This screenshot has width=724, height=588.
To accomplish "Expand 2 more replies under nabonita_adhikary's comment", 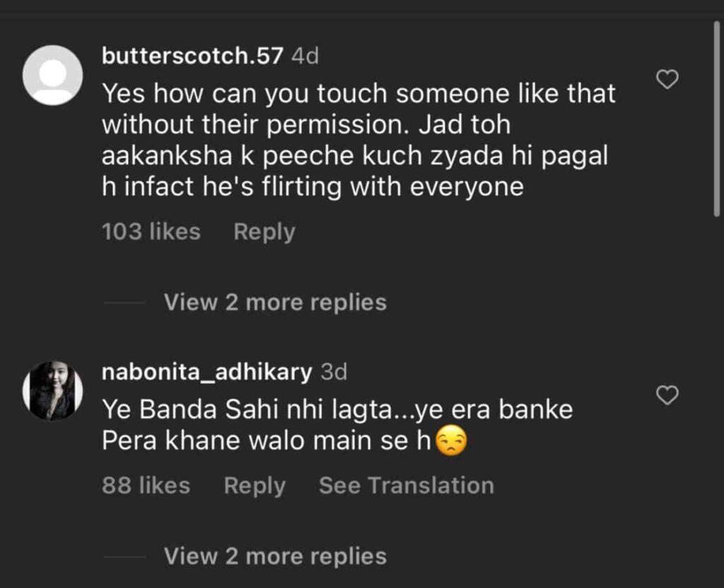I will click(275, 556).
